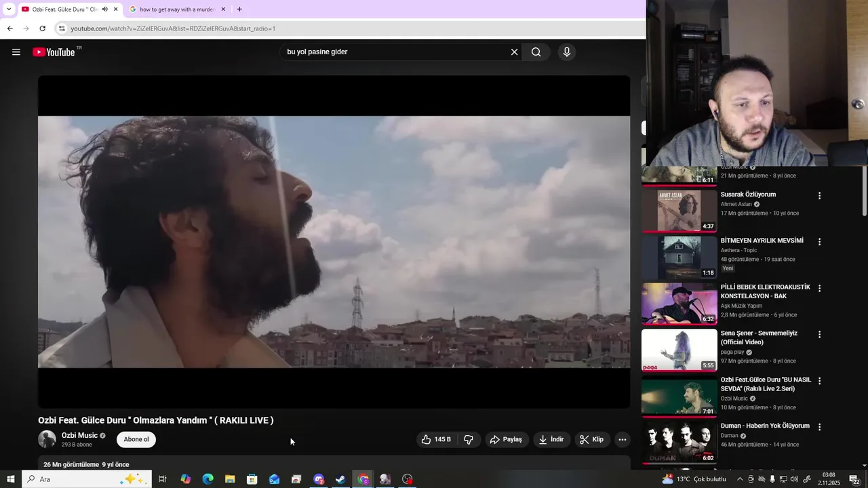The height and width of the screenshot is (488, 868).
Task: Go to the YouTube home logo
Action: (x=54, y=52)
